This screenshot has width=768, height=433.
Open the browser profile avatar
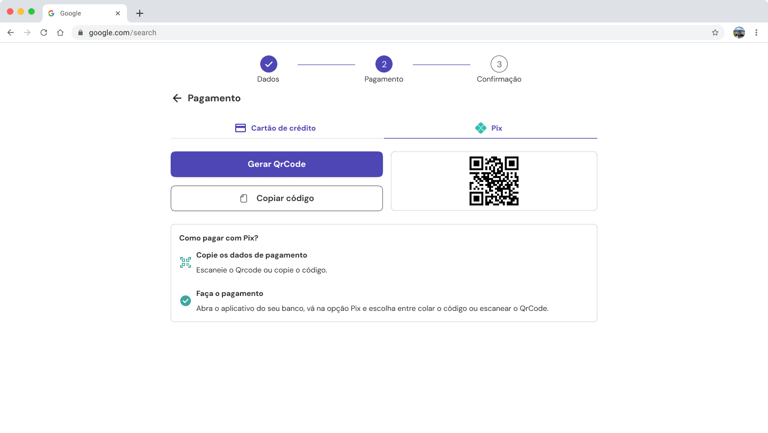[739, 33]
